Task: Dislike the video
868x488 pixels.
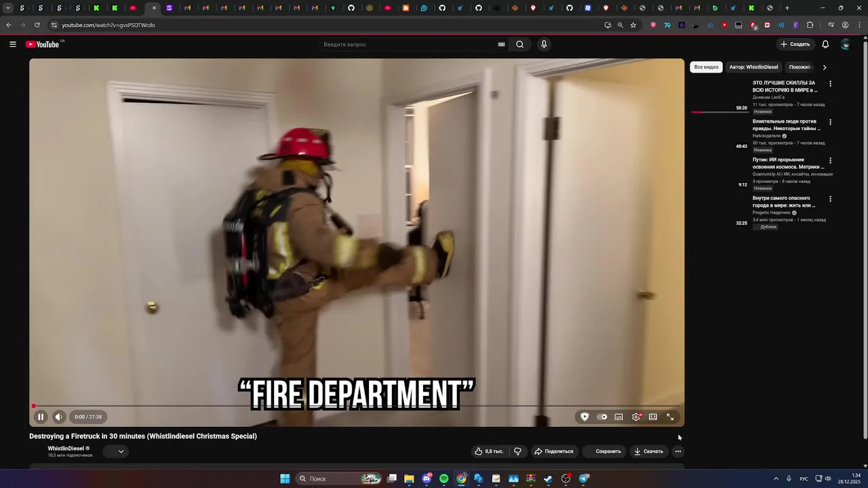Action: (517, 451)
